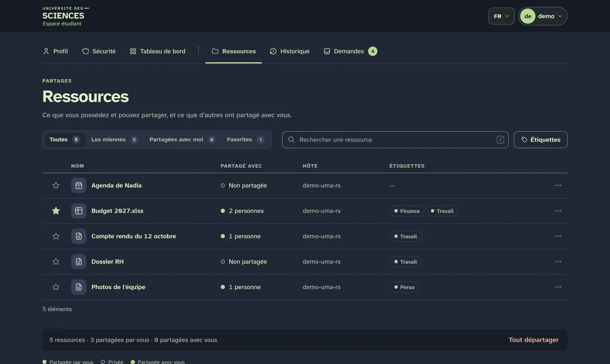Click the Finance tag on Budget 2027.xlsx

[x=407, y=211]
